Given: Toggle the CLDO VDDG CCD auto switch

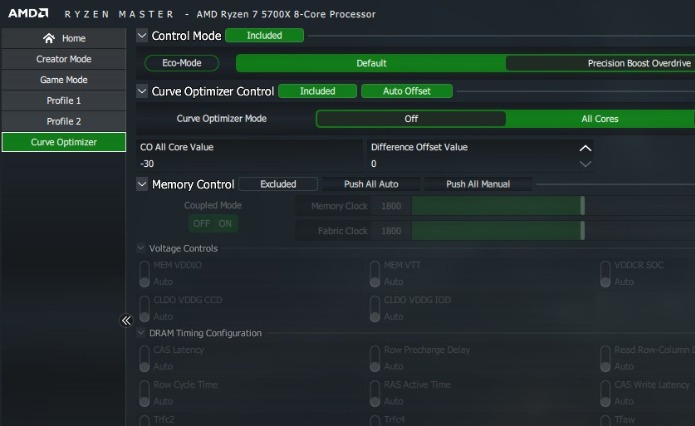Looking at the screenshot, I should pyautogui.click(x=144, y=309).
